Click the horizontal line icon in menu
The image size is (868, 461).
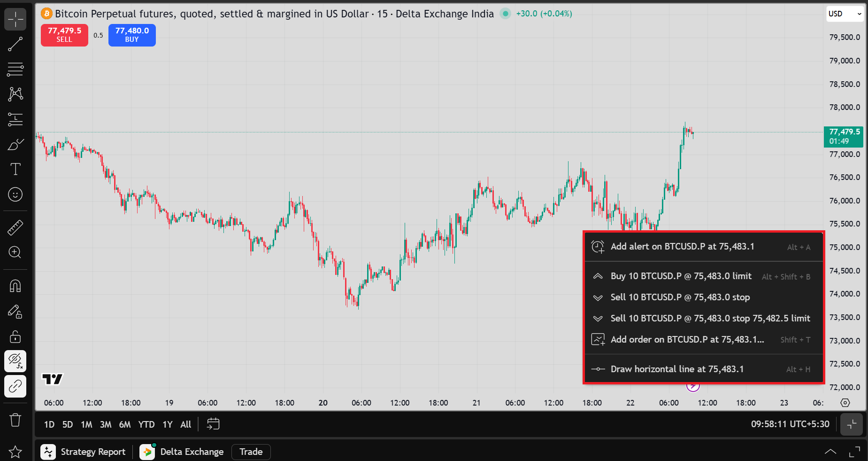(598, 369)
